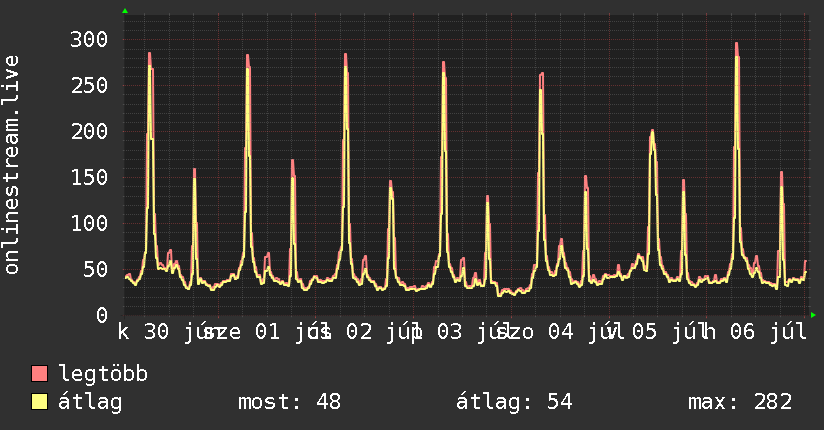Select the max: 282 statistic
The image size is (824, 430).
coord(740,402)
